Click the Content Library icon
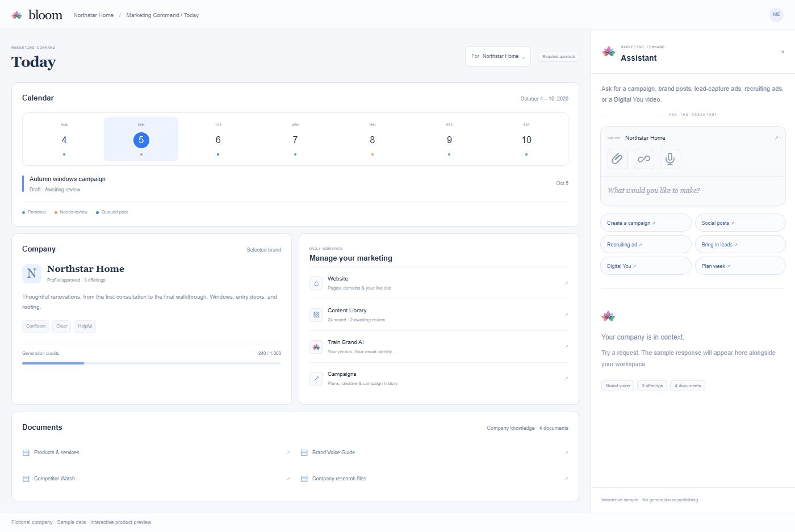The height and width of the screenshot is (532, 795). click(x=316, y=315)
